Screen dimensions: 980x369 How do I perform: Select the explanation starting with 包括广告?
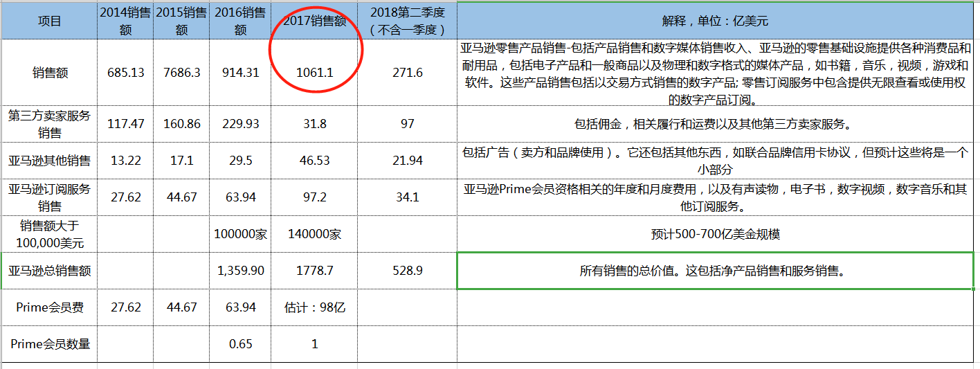715,161
